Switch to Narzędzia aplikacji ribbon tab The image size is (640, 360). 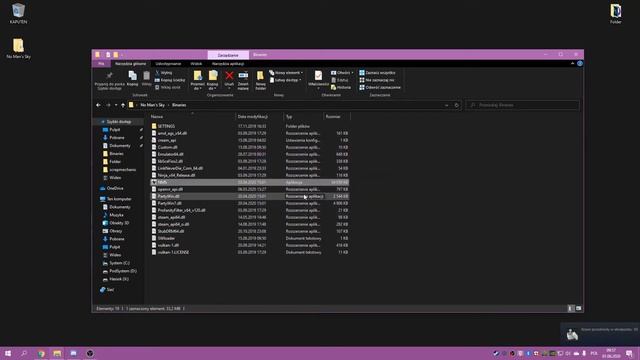pos(228,64)
